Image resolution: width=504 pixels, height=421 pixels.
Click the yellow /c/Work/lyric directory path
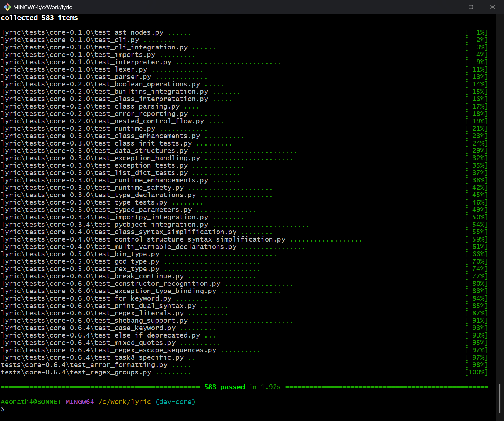tap(125, 402)
